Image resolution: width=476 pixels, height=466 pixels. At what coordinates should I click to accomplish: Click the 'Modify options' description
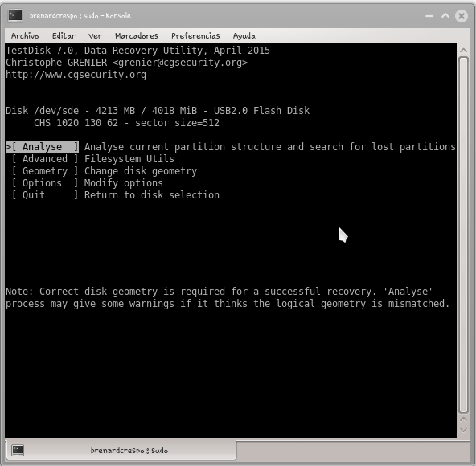(x=124, y=183)
